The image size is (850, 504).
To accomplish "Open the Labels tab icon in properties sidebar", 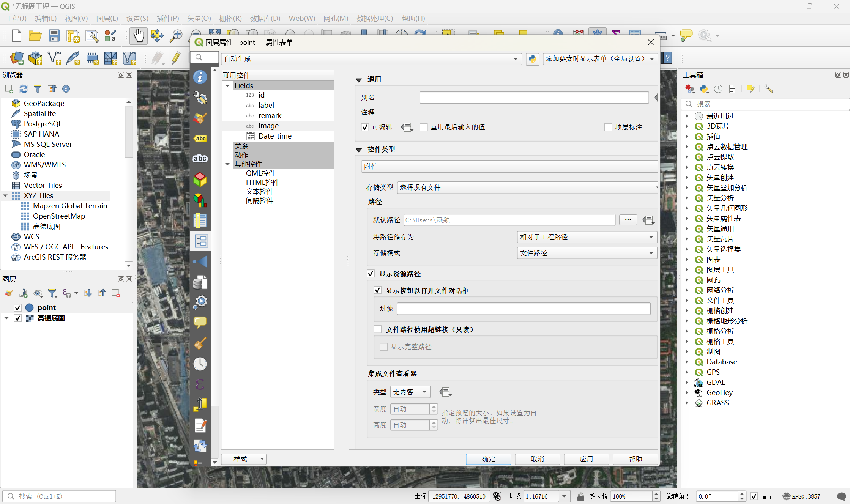I will pos(200,139).
